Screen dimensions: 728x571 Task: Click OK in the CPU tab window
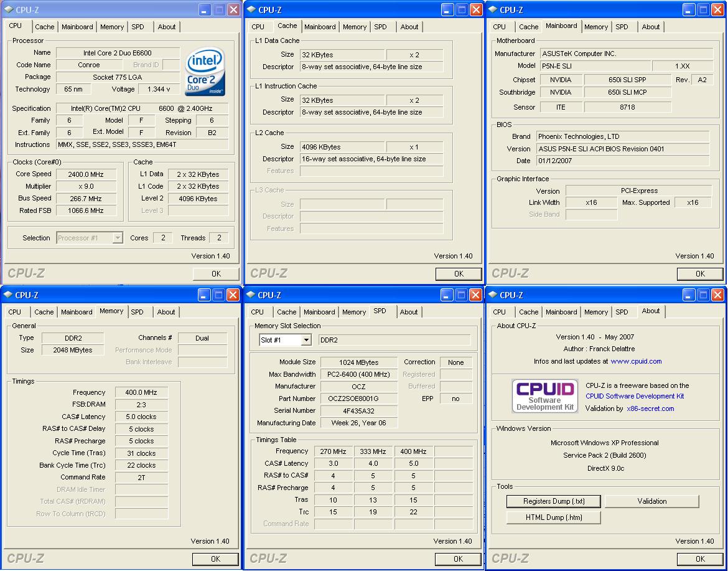tap(216, 273)
